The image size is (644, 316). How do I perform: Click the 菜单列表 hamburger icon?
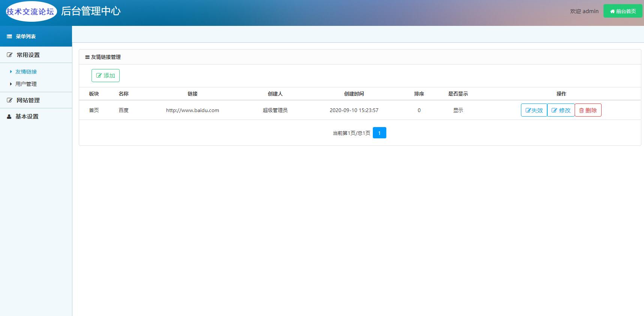[x=9, y=36]
